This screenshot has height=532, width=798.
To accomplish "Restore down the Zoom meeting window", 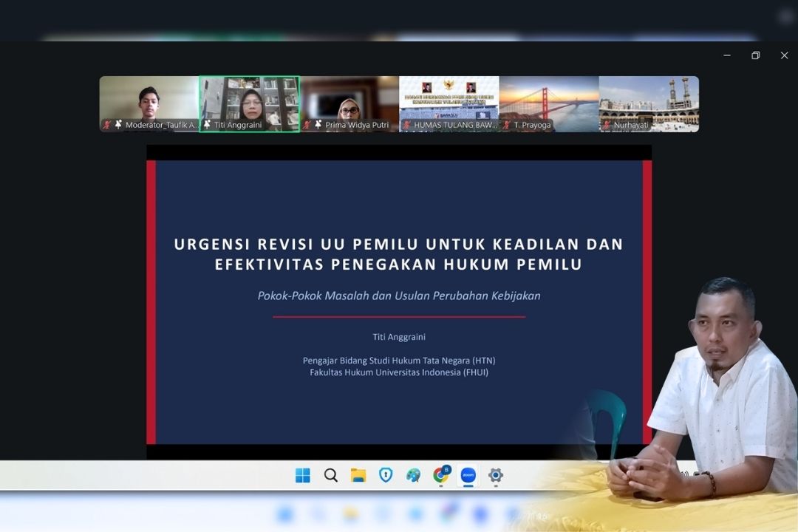I will click(756, 55).
